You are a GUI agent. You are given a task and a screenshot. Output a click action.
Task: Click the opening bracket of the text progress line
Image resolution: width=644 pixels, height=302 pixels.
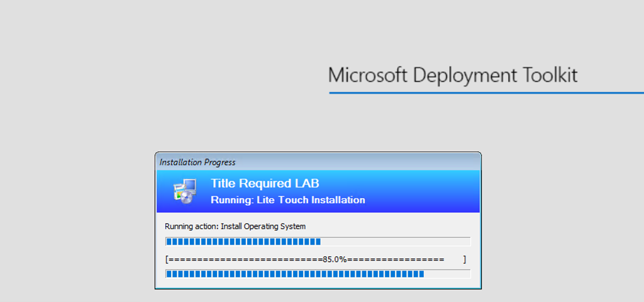[x=167, y=259]
